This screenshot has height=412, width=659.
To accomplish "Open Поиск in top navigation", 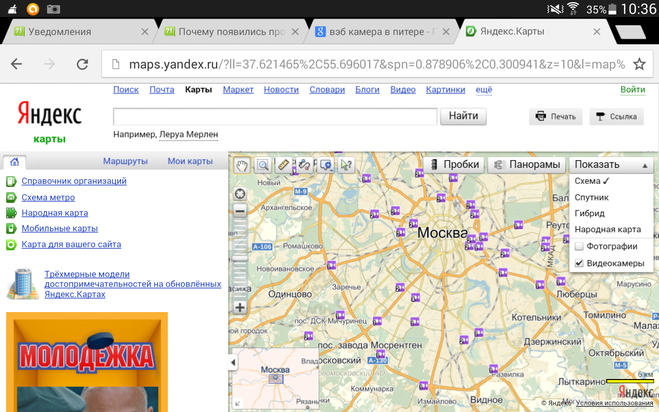I will 126,90.
